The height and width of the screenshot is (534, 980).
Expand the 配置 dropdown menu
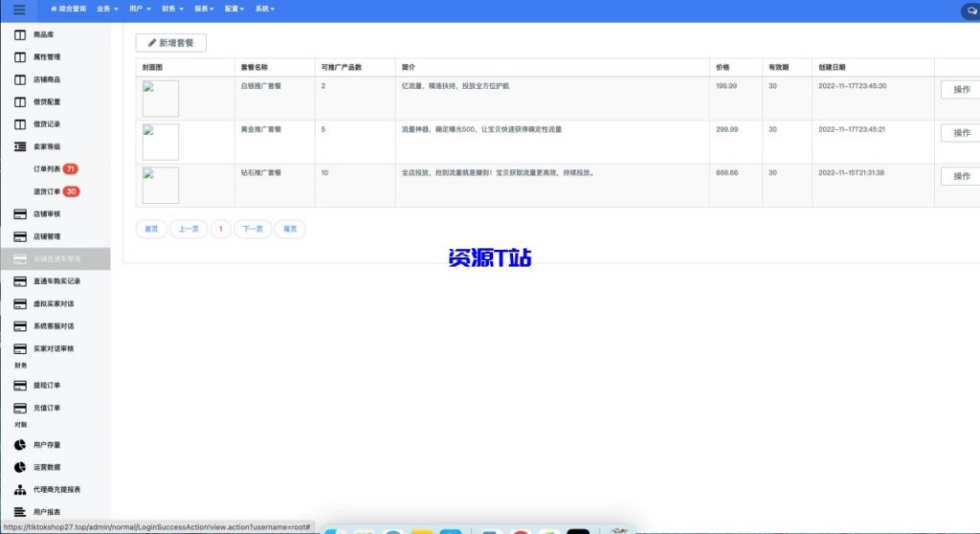(x=234, y=9)
